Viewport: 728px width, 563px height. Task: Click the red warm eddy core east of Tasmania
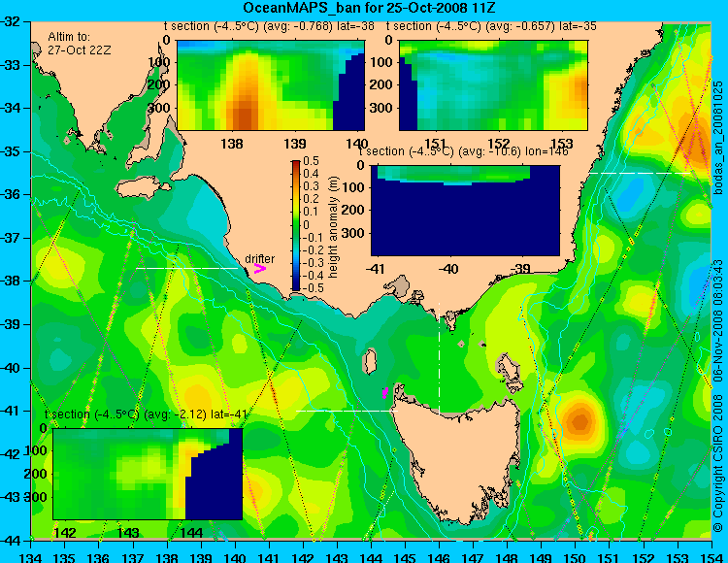pyautogui.click(x=579, y=421)
